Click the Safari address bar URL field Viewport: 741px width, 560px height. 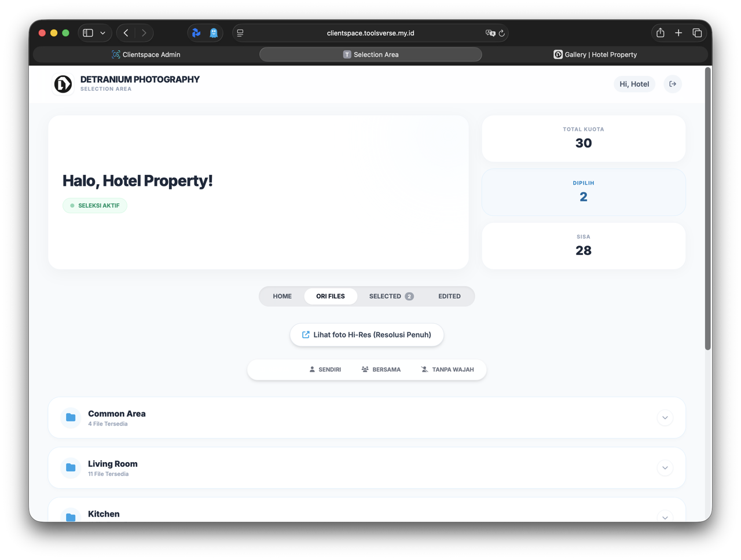[370, 33]
